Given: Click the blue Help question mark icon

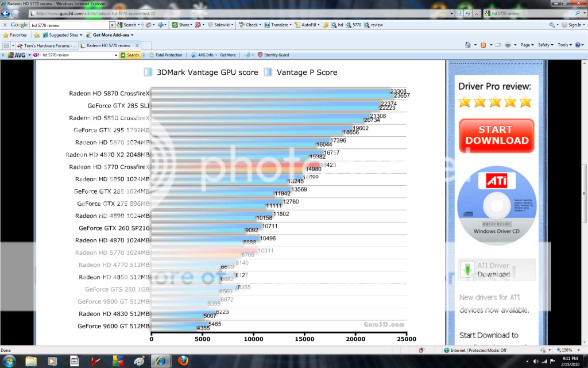Looking at the screenshot, I should click(578, 45).
